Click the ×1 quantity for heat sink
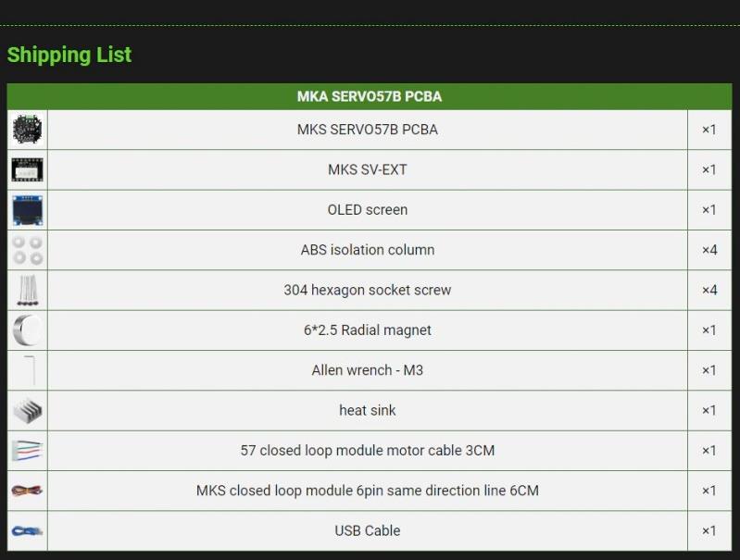Viewport: 740px width, 560px height. [709, 410]
